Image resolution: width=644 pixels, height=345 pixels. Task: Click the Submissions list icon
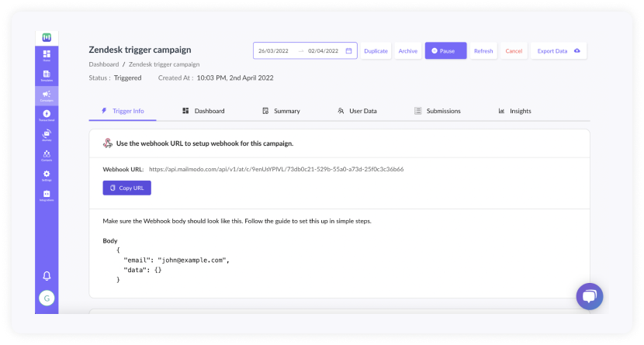coord(417,111)
